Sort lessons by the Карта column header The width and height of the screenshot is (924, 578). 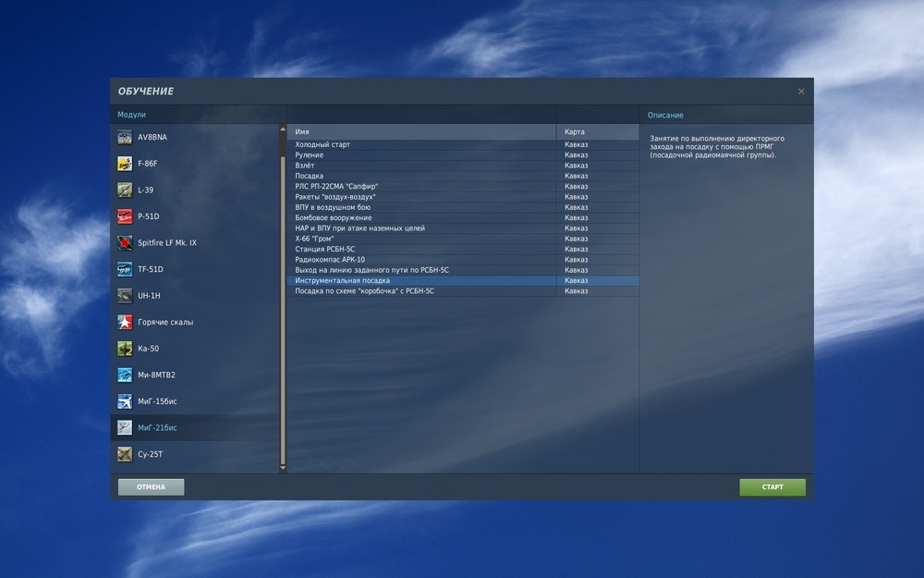598,132
